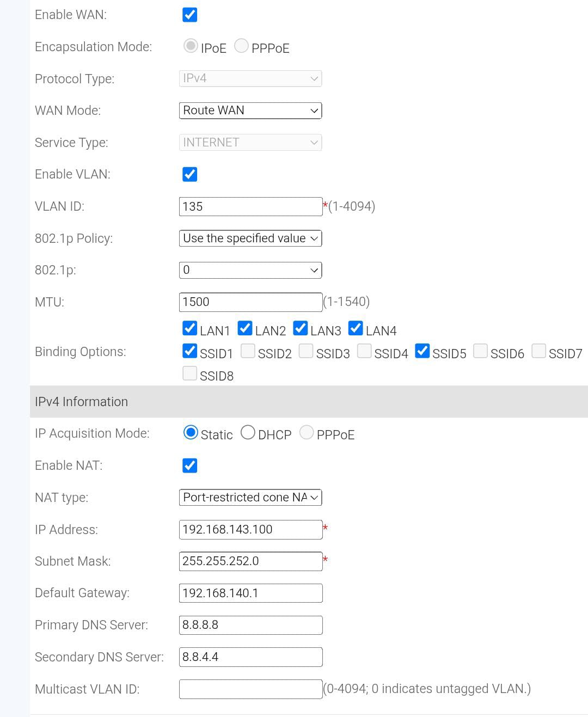This screenshot has height=717, width=588.
Task: Check the SSID8 binding option
Action: click(189, 373)
